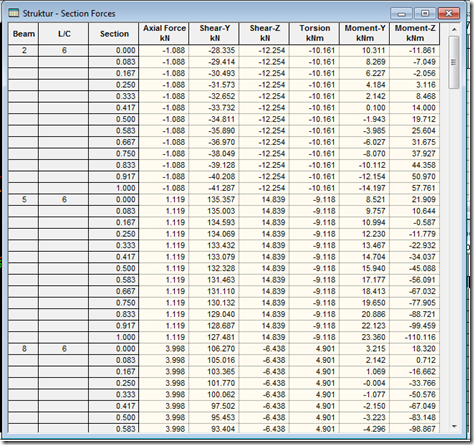474x445 pixels.
Task: Click Shear-Y value 106.270
Action: click(214, 349)
